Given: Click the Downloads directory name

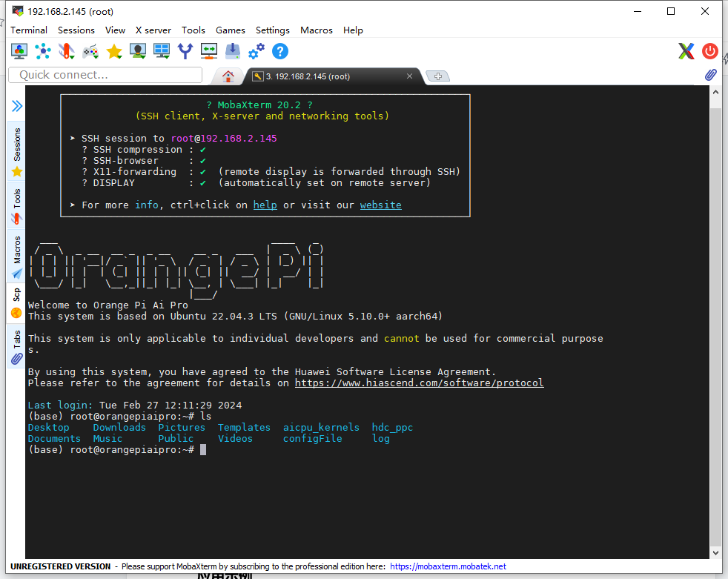Looking at the screenshot, I should point(119,427).
